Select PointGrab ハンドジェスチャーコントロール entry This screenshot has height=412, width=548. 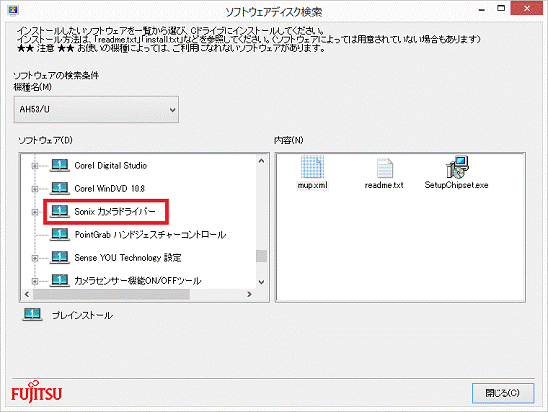pyautogui.click(x=150, y=234)
